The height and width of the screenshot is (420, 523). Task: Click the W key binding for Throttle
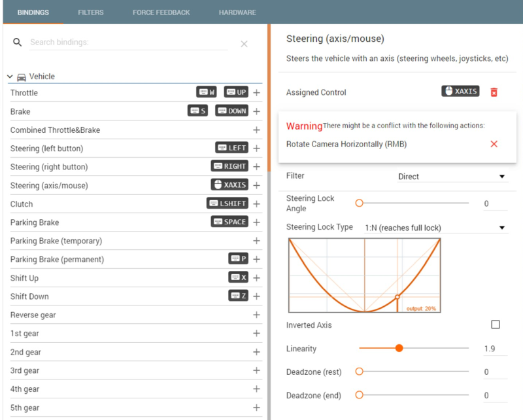click(207, 92)
